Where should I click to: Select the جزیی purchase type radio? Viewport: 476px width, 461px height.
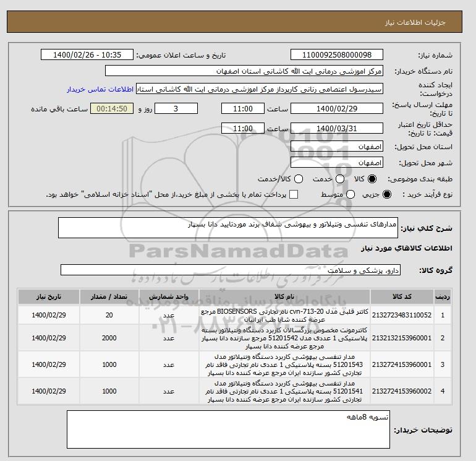(x=387, y=194)
